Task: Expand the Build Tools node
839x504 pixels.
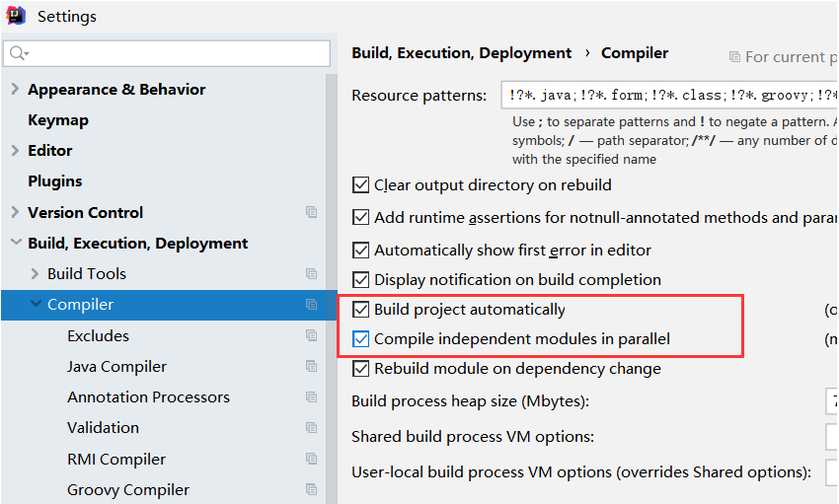Action: click(36, 274)
